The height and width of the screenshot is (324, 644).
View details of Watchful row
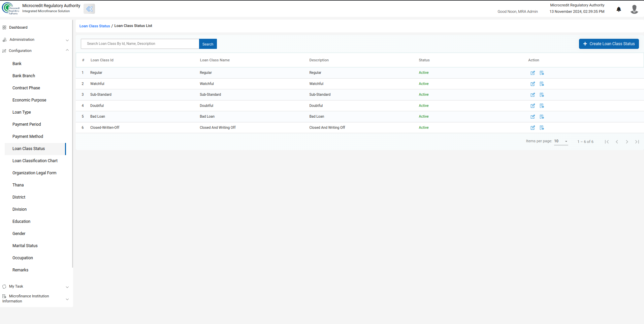(x=542, y=84)
